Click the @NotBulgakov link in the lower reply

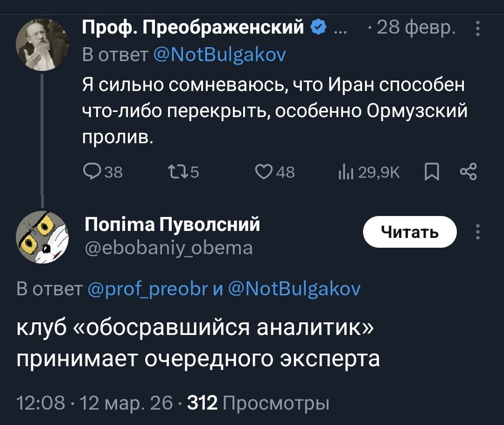click(x=295, y=289)
